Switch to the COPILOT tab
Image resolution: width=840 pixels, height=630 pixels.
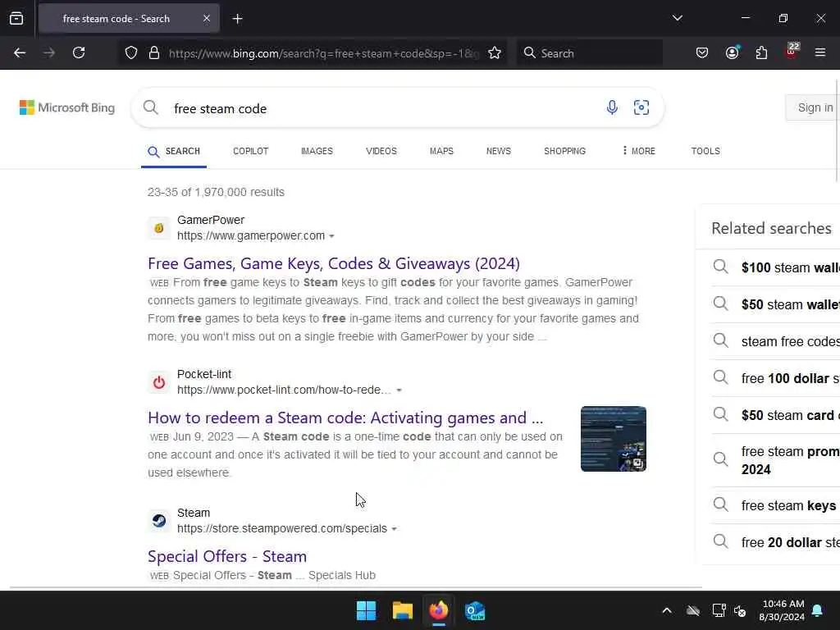point(251,151)
